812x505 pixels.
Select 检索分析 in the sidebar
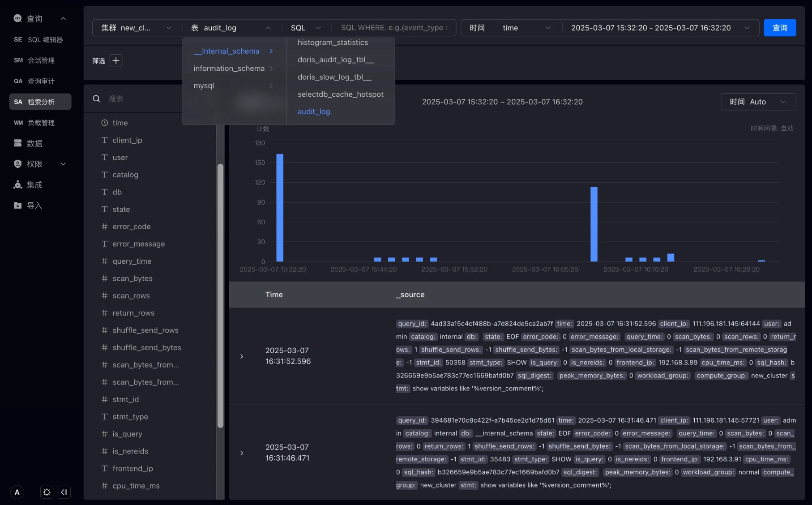pyautogui.click(x=40, y=102)
